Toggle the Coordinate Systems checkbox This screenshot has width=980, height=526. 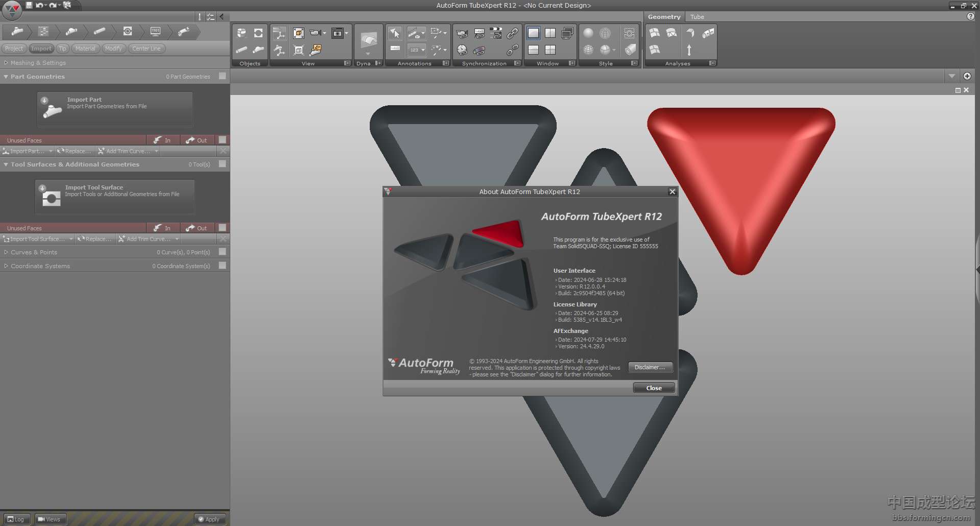pyautogui.click(x=222, y=266)
